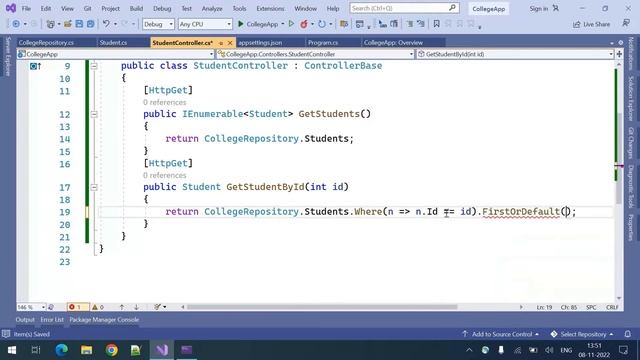Click the code cleanup broom icon
640x360 pixels.
pyautogui.click(x=158, y=307)
